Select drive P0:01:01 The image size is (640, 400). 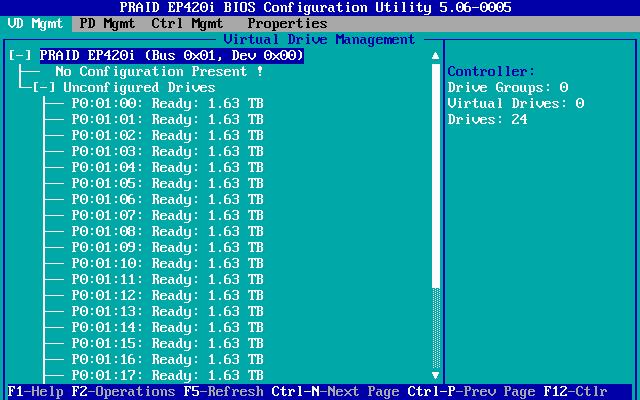tap(167, 119)
